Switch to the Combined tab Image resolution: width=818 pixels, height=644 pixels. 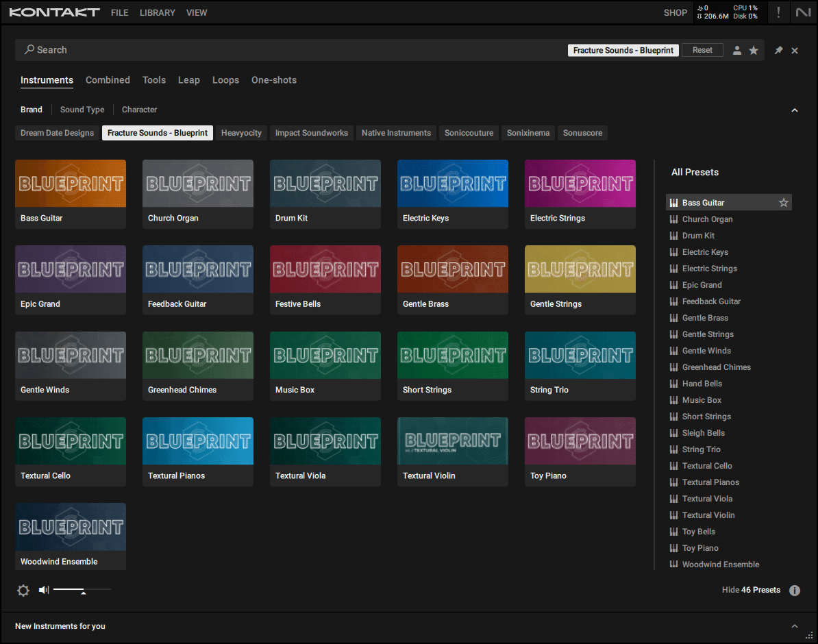pyautogui.click(x=108, y=80)
